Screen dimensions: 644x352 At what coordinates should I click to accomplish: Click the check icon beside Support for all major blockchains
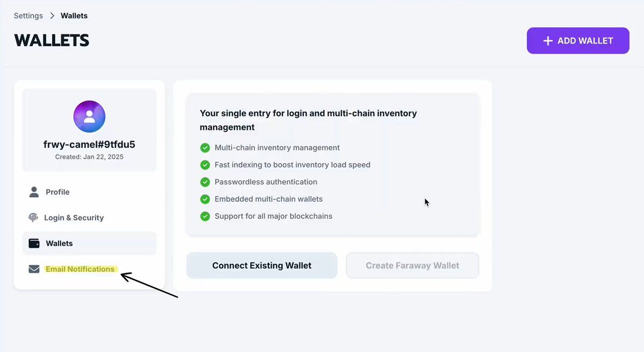(204, 217)
